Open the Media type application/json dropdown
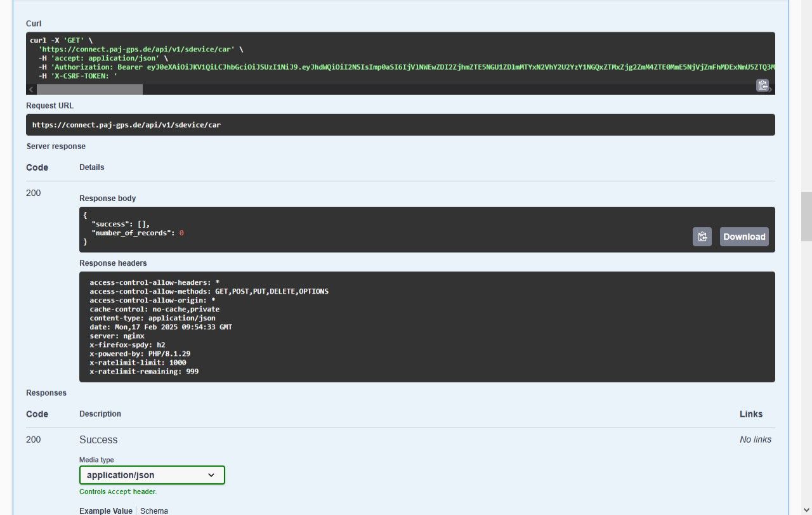Screen dimensions: 812x515 pos(152,475)
